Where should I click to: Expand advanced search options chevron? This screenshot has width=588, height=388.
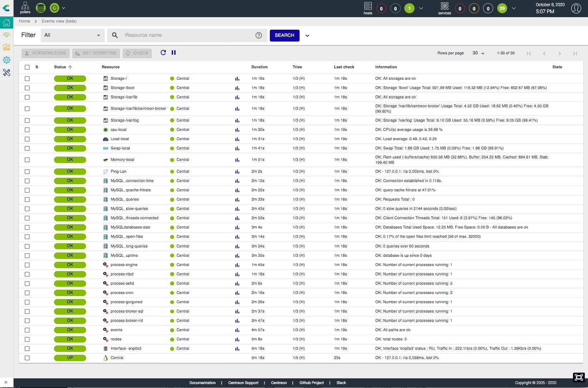(x=307, y=36)
